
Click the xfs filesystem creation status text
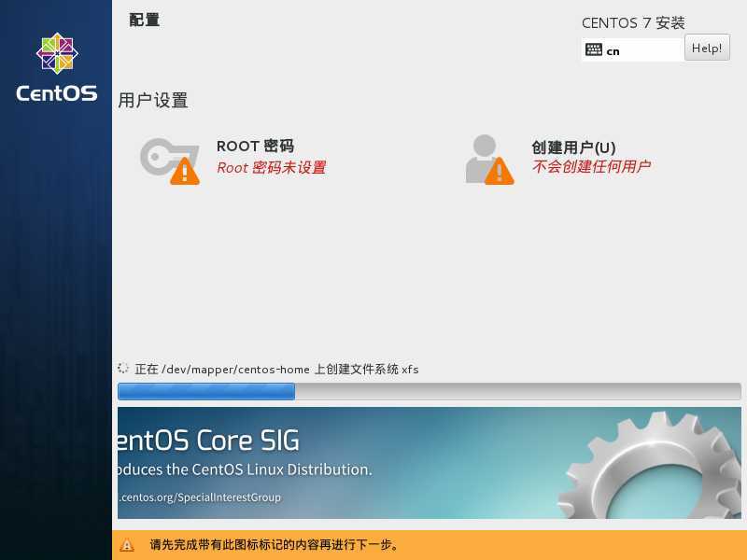coord(276,369)
